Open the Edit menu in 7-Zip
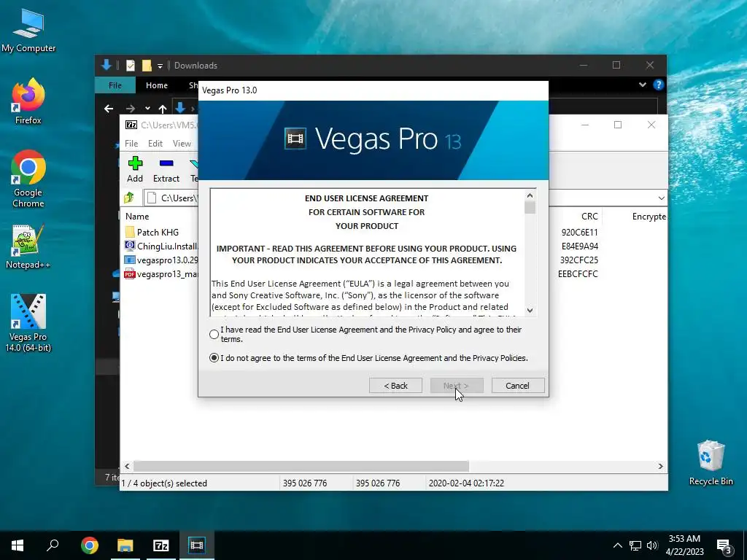Viewport: 747px width, 560px height. 155,144
